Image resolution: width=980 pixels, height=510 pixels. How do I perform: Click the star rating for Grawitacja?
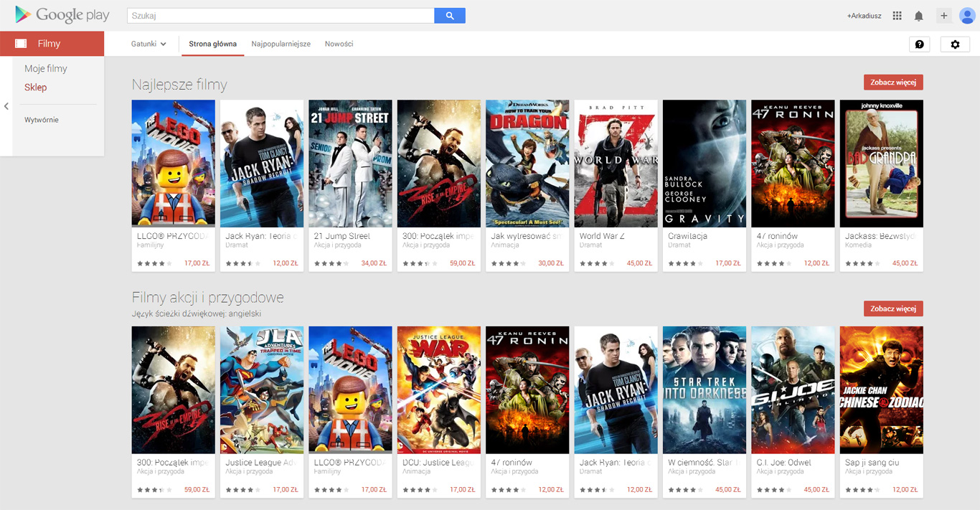pyautogui.click(x=684, y=263)
